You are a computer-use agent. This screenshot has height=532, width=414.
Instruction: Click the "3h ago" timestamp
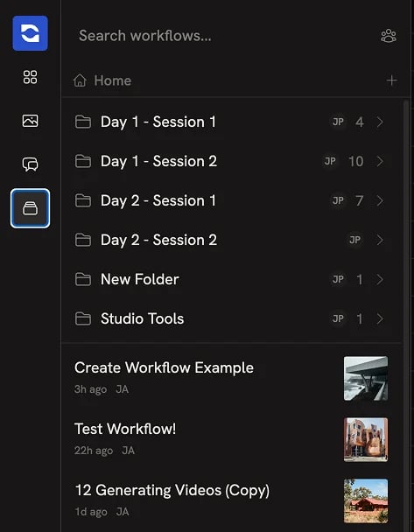point(91,389)
